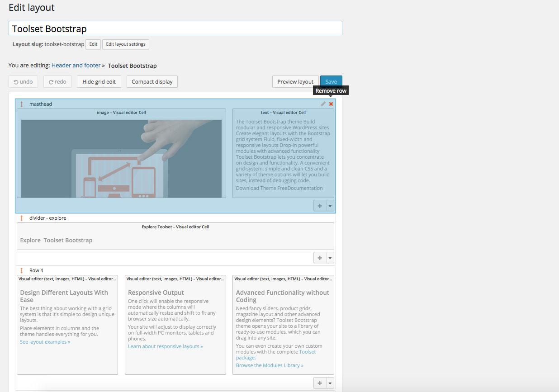Select the Responsive Output cell heading
559x392 pixels.
click(x=156, y=293)
